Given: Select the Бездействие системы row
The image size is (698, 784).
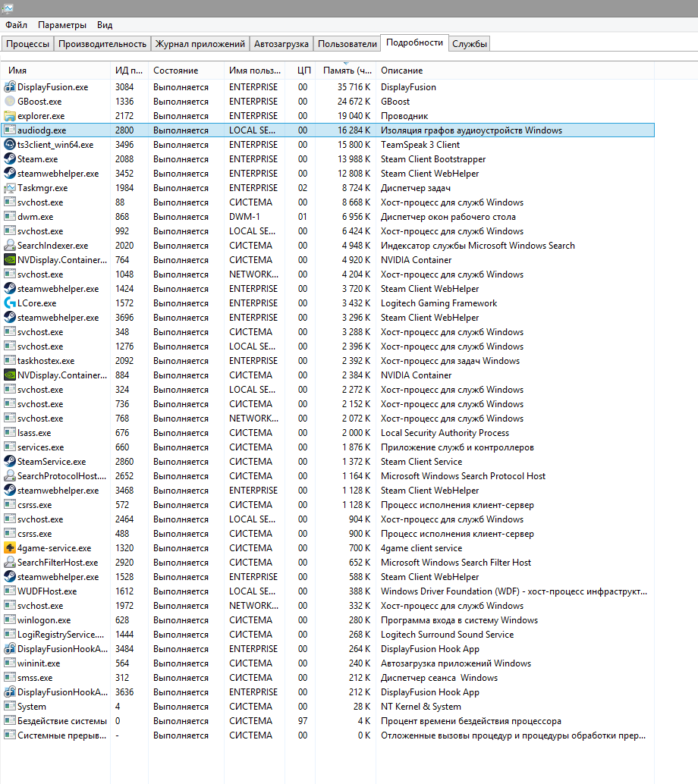Looking at the screenshot, I should click(x=328, y=721).
